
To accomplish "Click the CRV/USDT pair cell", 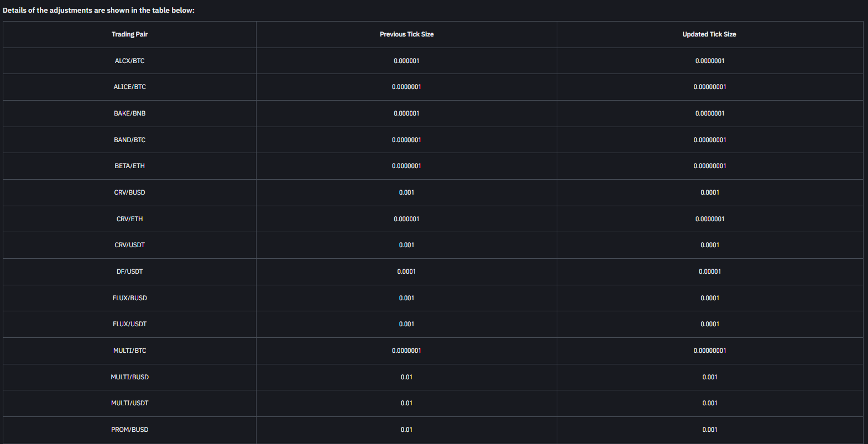I will pyautogui.click(x=129, y=245).
